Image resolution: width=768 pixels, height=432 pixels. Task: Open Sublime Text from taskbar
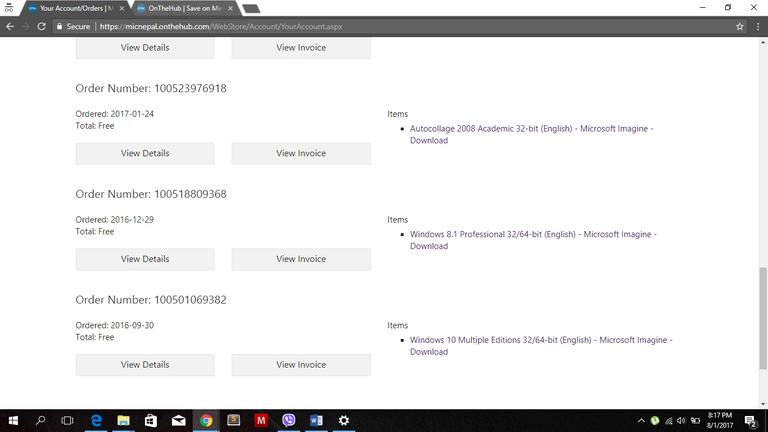click(234, 421)
